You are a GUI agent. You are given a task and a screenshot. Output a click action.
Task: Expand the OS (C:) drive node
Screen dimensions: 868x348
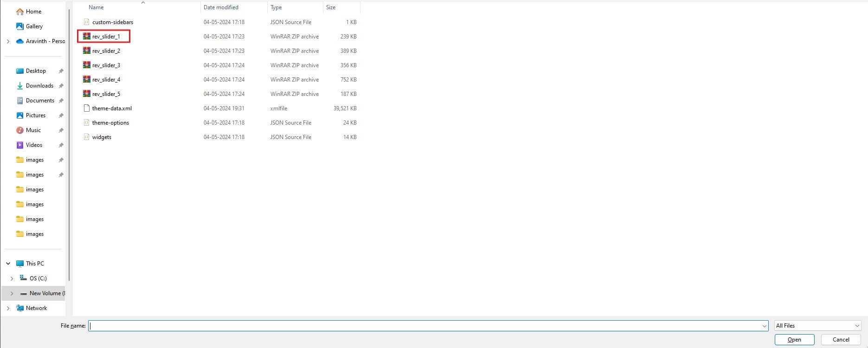tap(12, 278)
